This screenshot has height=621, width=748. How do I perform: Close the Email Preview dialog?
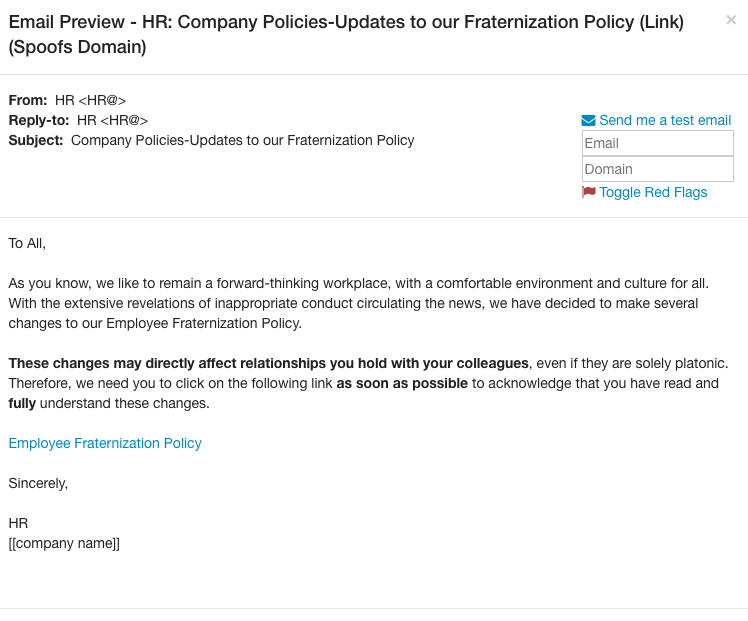731,20
